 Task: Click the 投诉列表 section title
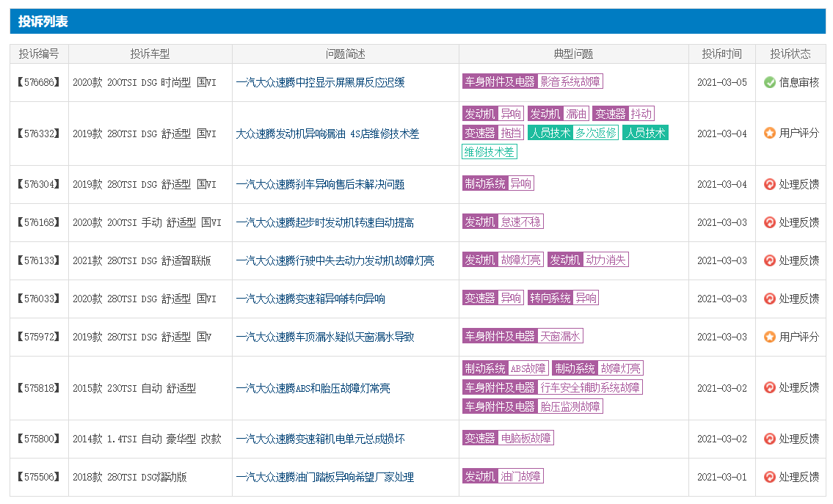click(x=43, y=22)
